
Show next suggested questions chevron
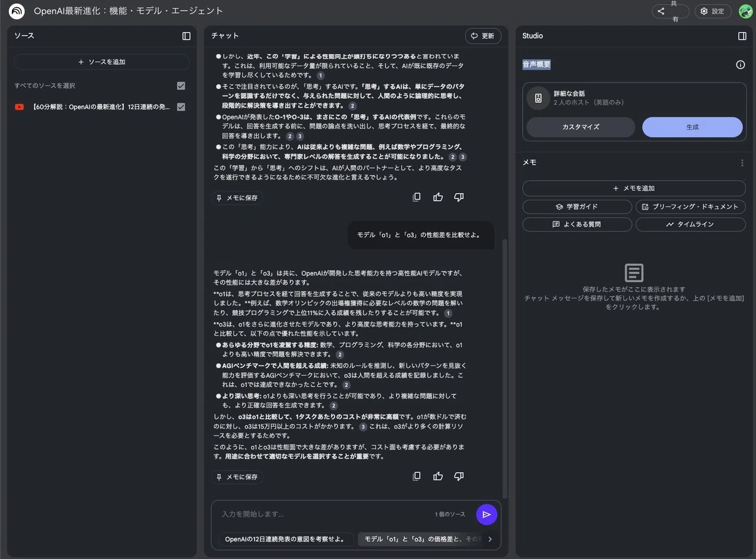[490, 539]
